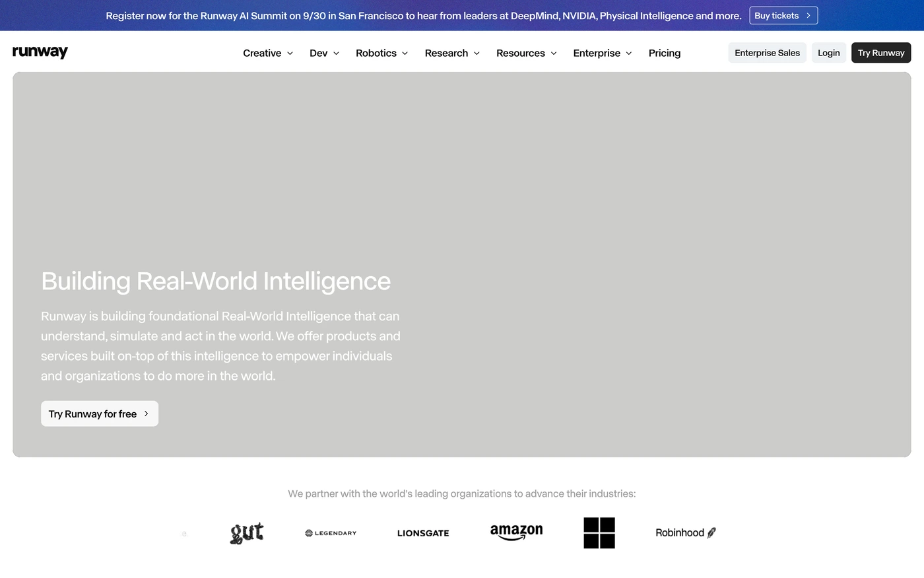Open the Research dropdown menu
Screen dimensions: 924x578
click(452, 53)
